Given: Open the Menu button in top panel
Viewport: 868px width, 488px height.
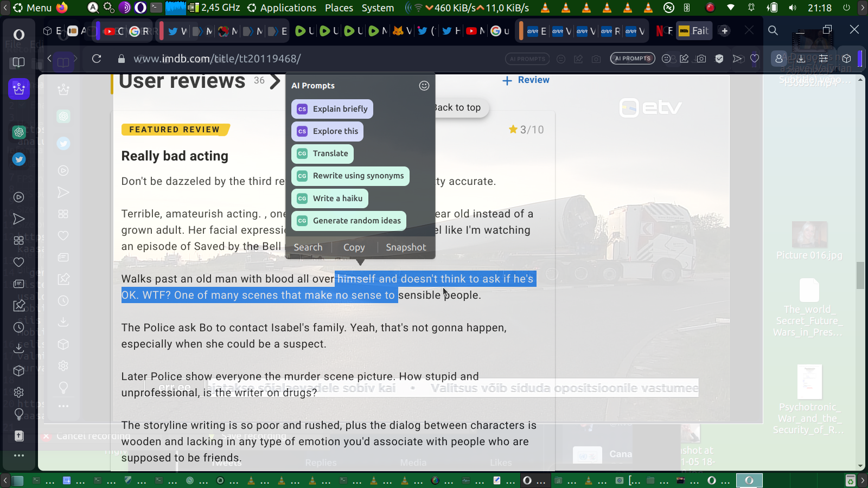Looking at the screenshot, I should click(33, 8).
